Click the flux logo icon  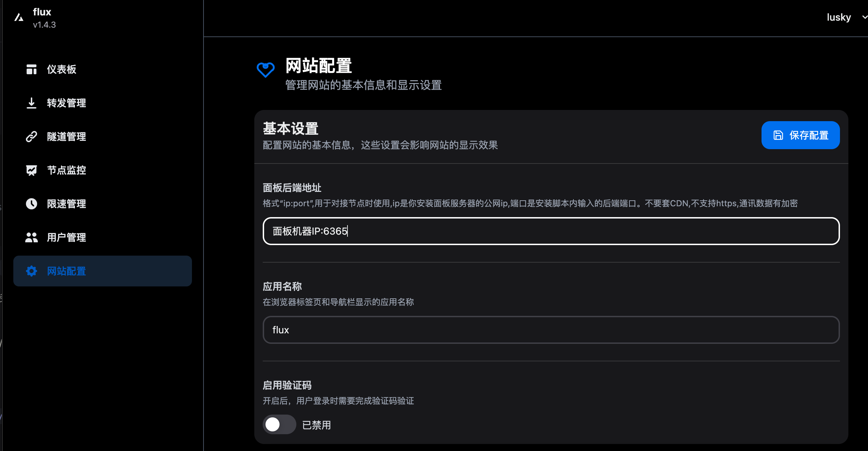(x=19, y=18)
